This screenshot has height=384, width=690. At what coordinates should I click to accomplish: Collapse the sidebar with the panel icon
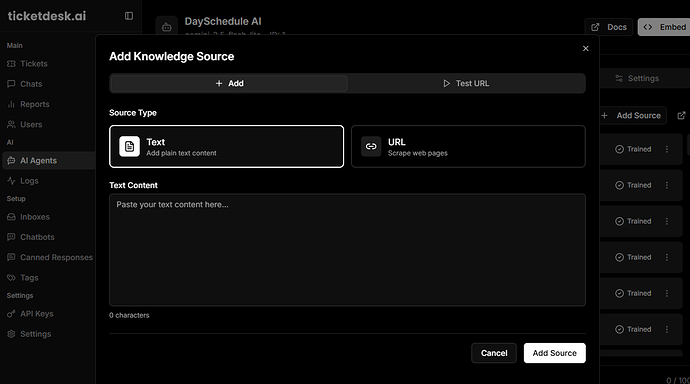click(x=129, y=16)
